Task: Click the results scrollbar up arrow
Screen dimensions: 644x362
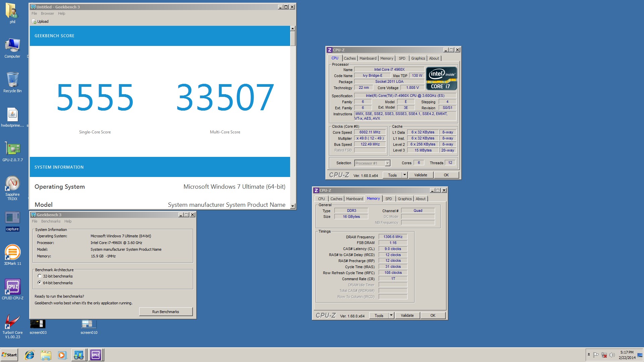Action: tap(293, 29)
